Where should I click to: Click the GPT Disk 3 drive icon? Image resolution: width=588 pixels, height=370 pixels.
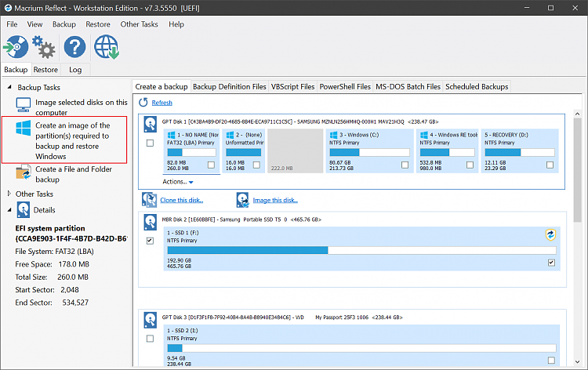(151, 320)
